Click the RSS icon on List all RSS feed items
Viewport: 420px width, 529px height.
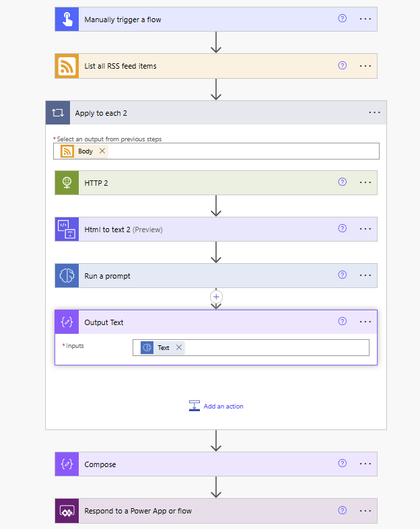point(67,66)
